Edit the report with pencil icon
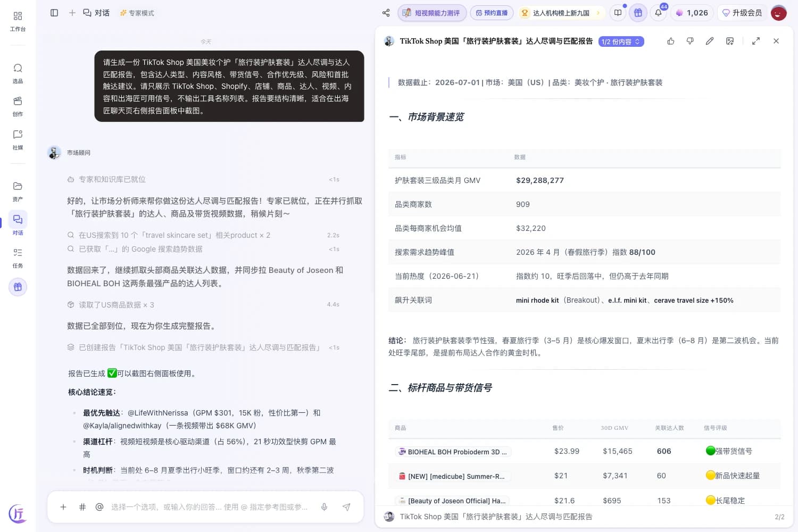The image size is (798, 532). pyautogui.click(x=710, y=41)
